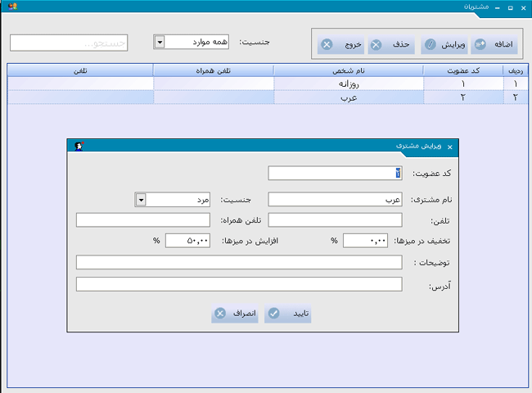The height and width of the screenshot is (393, 532).
Task: Click the X icon on the حذف button
Action: (376, 44)
